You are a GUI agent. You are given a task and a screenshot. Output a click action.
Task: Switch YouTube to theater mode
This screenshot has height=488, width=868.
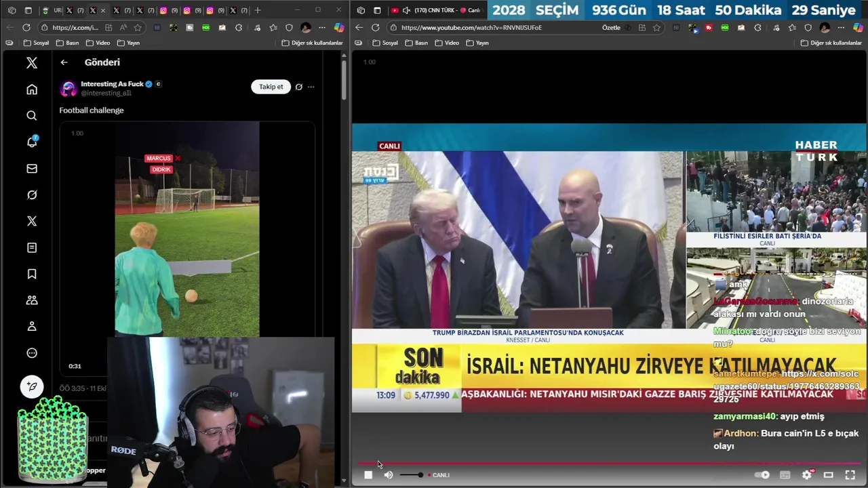point(828,475)
